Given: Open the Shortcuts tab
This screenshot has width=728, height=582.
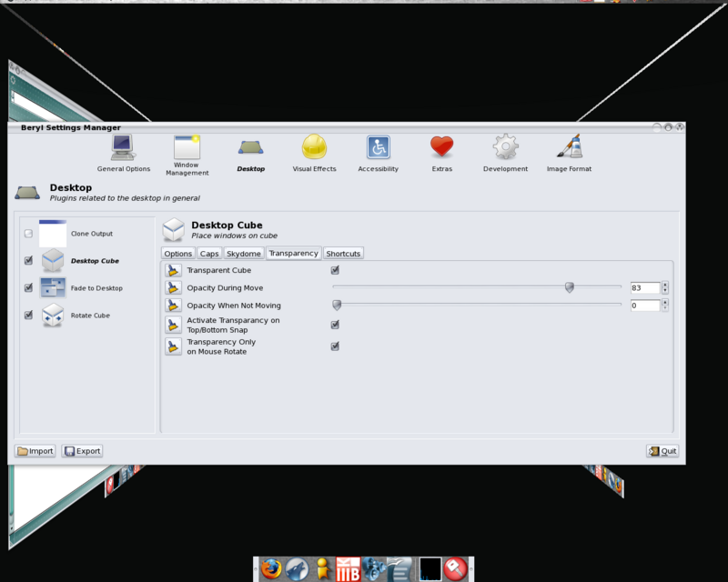Looking at the screenshot, I should [x=343, y=254].
